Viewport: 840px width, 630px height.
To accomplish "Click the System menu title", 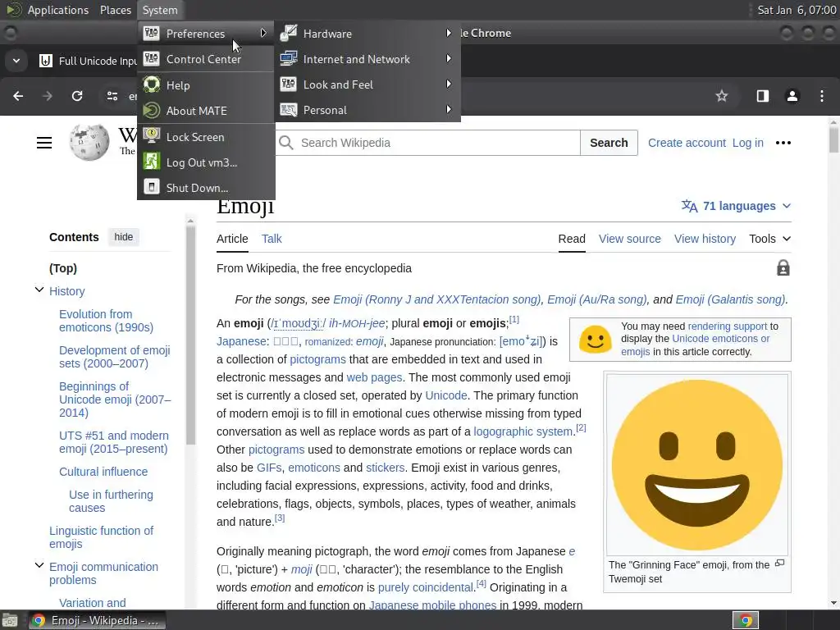I will click(160, 10).
